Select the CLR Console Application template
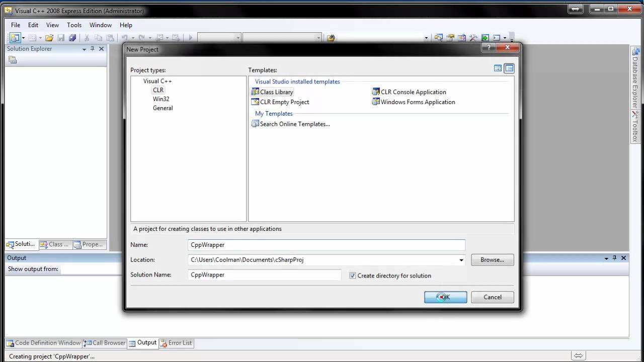The image size is (644, 362). [409, 92]
